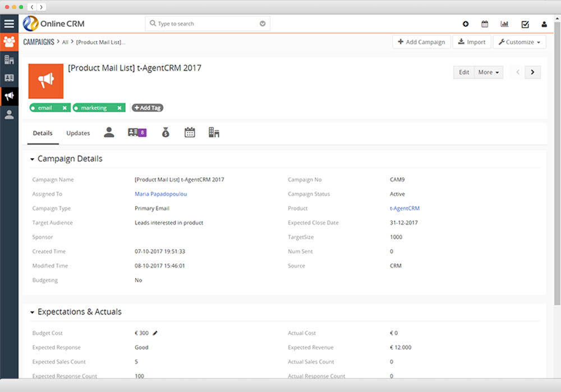
Task: Edit the Budget Cost with pencil icon
Action: coord(155,333)
